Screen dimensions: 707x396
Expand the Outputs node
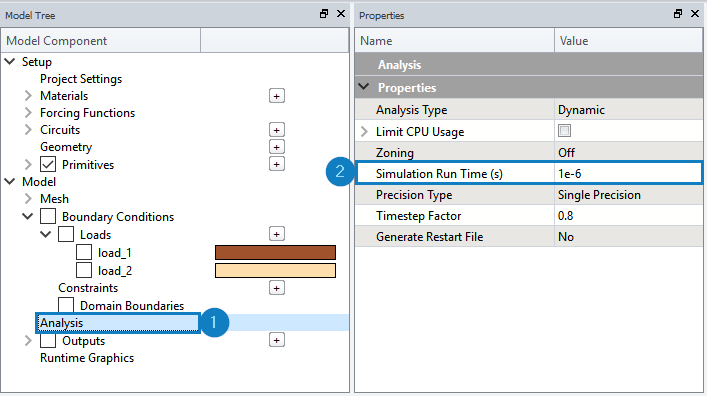click(x=28, y=341)
